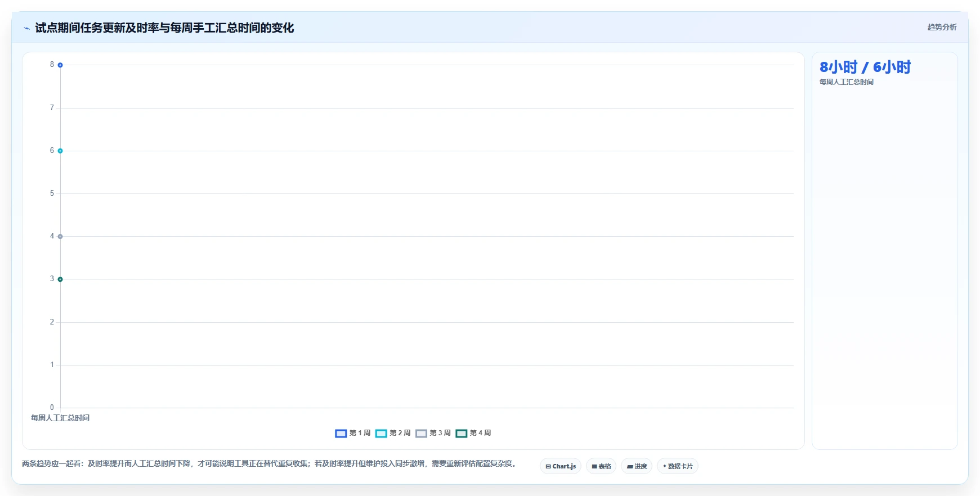980x496 pixels.
Task: Click the chart title 试点期间任务更新及时率
Action: coord(164,28)
